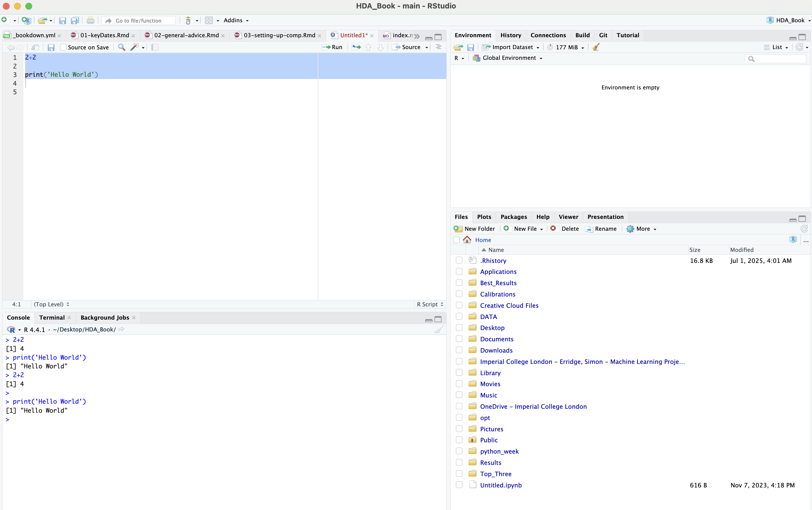This screenshot has width=812, height=510.
Task: Click the Find/Replace magnifier icon
Action: (122, 47)
